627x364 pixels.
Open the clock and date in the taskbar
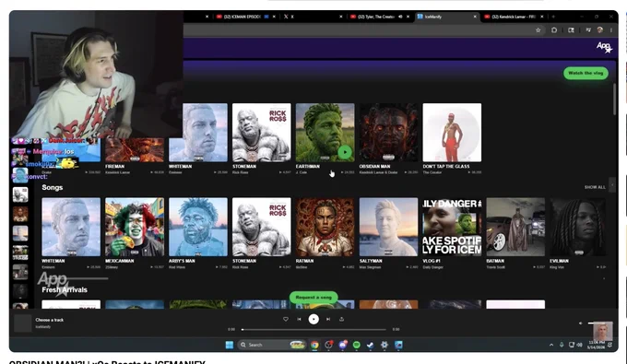(596, 345)
